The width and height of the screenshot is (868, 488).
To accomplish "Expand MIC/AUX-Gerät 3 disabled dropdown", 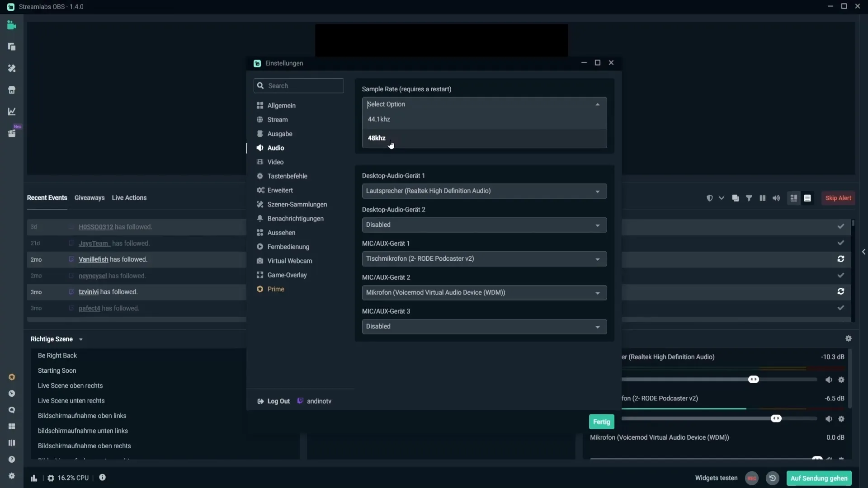I will (597, 327).
